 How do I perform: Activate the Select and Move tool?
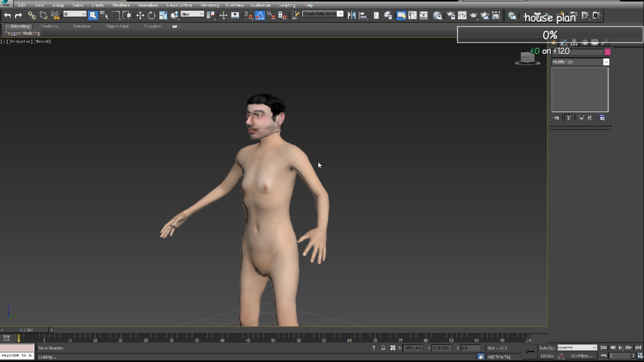140,16
